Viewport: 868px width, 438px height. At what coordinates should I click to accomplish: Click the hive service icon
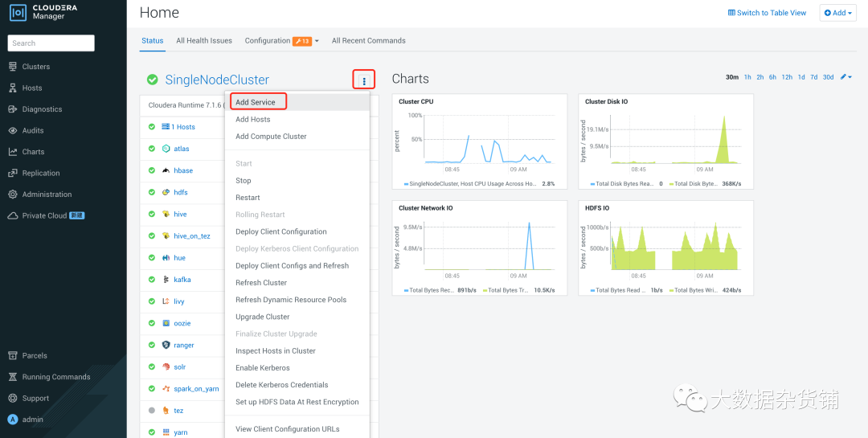click(x=166, y=215)
